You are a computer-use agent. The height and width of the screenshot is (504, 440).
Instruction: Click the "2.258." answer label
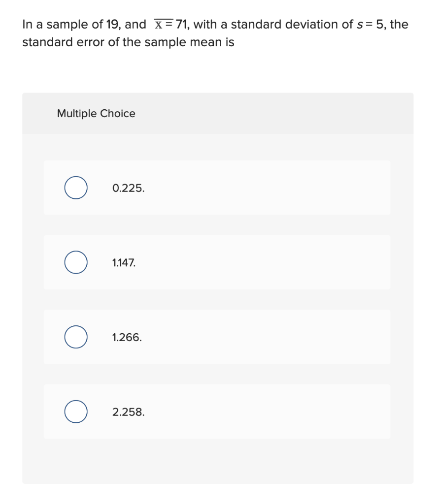point(129,412)
